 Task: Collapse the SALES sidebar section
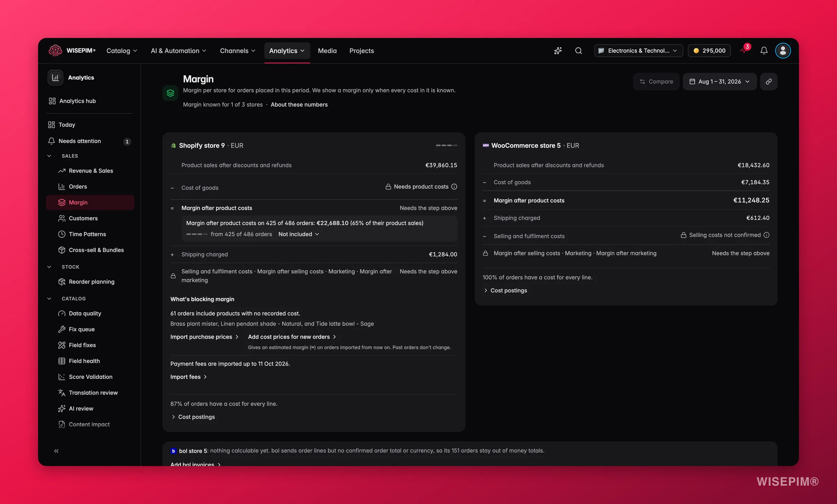pos(49,156)
